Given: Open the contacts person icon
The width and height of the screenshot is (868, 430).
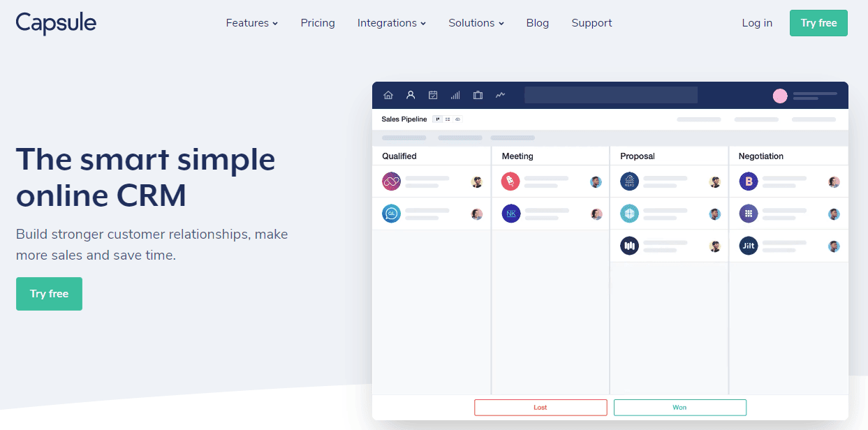Looking at the screenshot, I should click(411, 96).
